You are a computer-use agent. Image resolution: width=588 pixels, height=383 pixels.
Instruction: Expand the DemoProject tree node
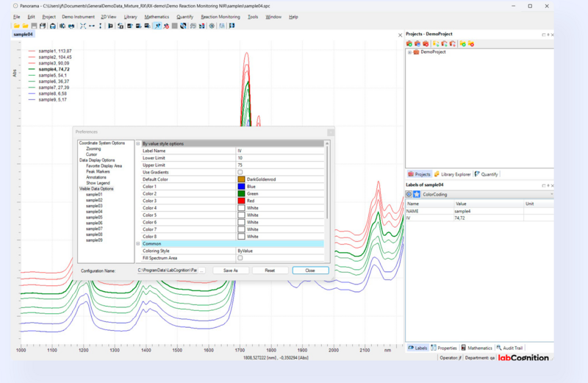tap(409, 52)
